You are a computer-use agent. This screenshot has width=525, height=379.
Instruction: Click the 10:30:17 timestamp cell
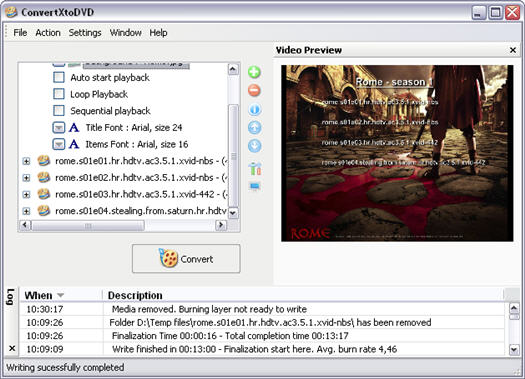click(45, 309)
